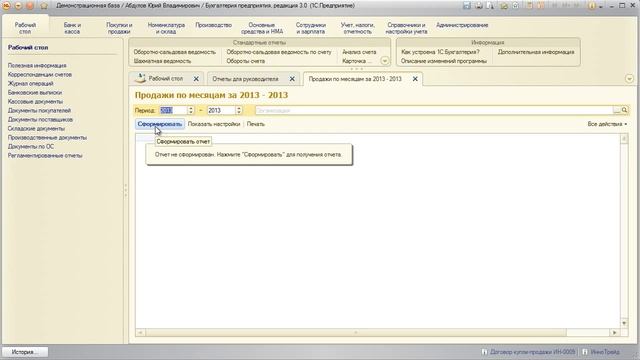Image resolution: width=640 pixels, height=360 pixels.
Task: Open the Банк и касса section
Action: click(x=72, y=28)
